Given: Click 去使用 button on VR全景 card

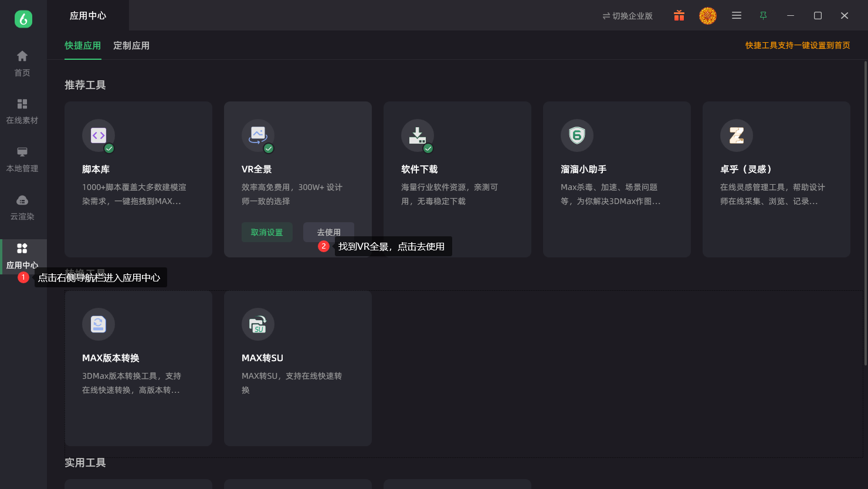Looking at the screenshot, I should [328, 232].
